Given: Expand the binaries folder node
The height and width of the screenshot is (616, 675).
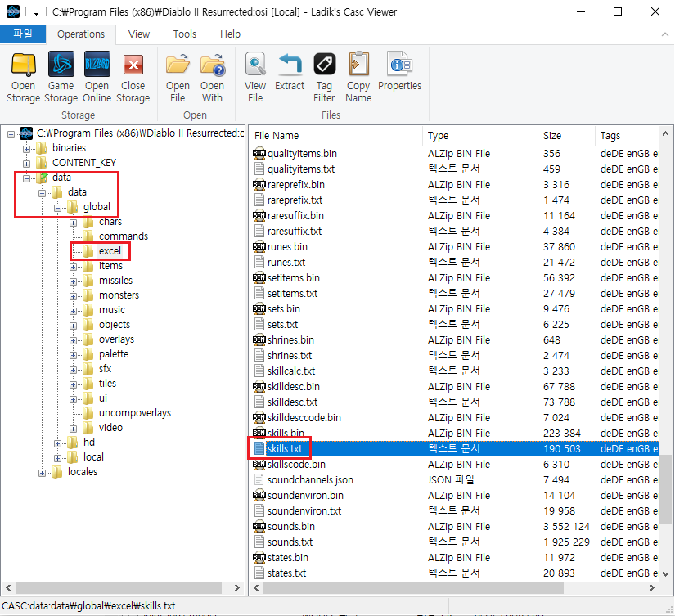Looking at the screenshot, I should [26, 149].
